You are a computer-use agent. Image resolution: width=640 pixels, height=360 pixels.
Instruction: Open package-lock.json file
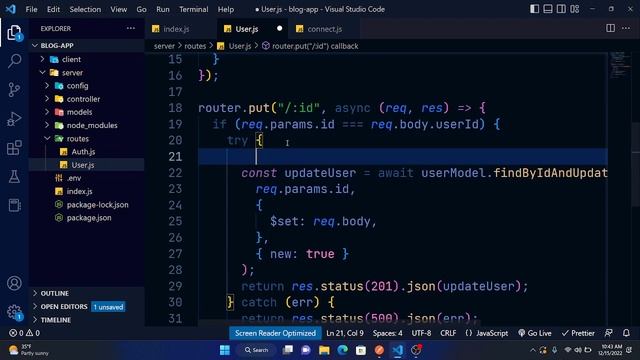(97, 204)
